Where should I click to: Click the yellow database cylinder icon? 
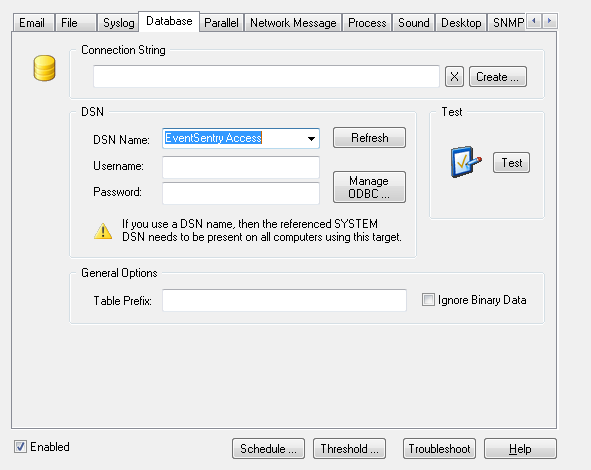(x=44, y=68)
